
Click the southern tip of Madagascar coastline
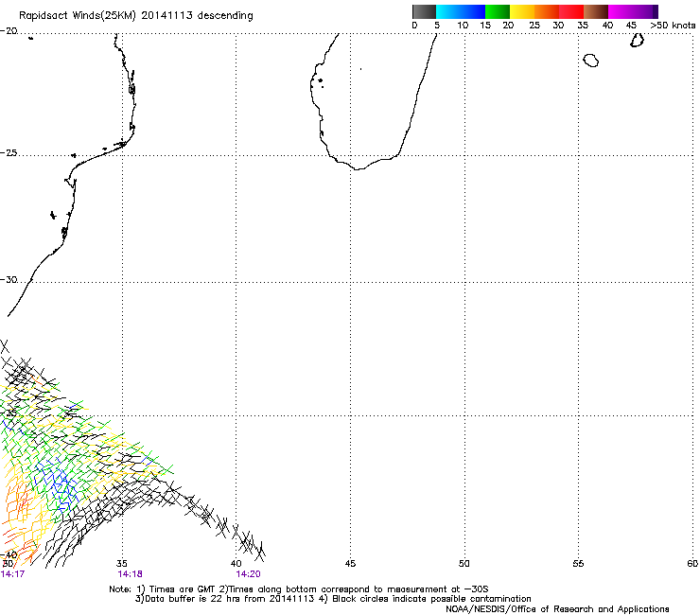point(358,168)
